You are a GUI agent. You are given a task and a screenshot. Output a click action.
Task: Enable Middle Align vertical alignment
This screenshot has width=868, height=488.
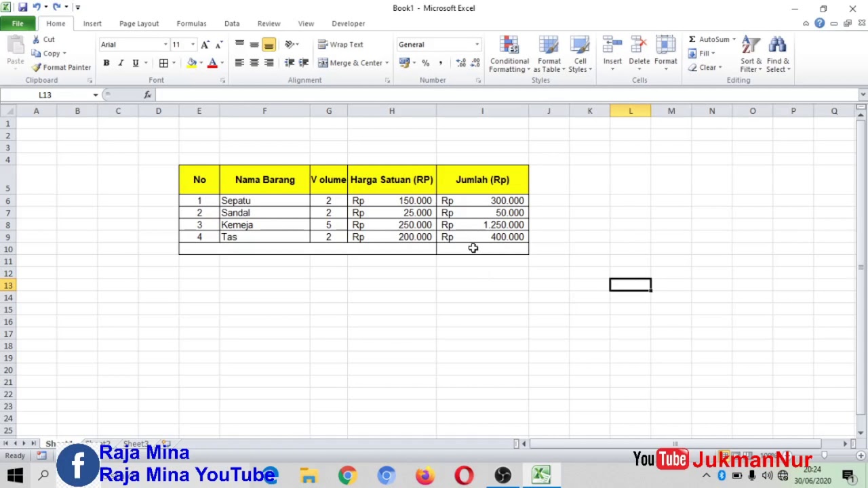click(254, 45)
